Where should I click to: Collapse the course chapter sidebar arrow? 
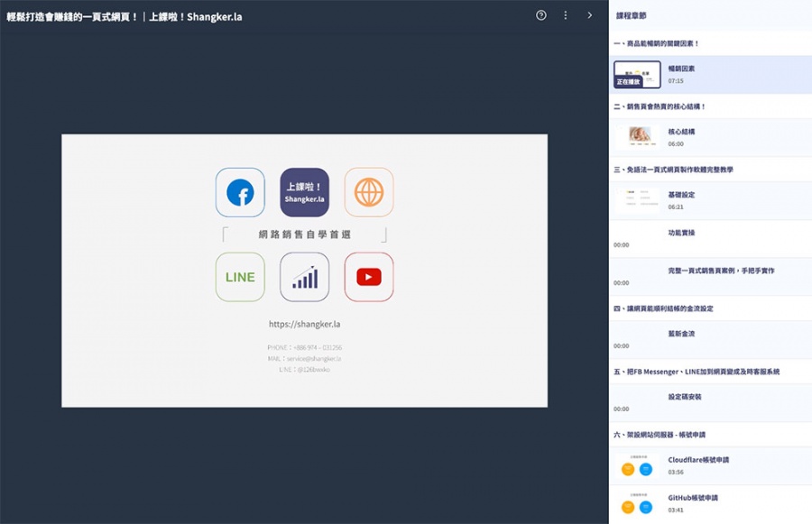point(590,15)
